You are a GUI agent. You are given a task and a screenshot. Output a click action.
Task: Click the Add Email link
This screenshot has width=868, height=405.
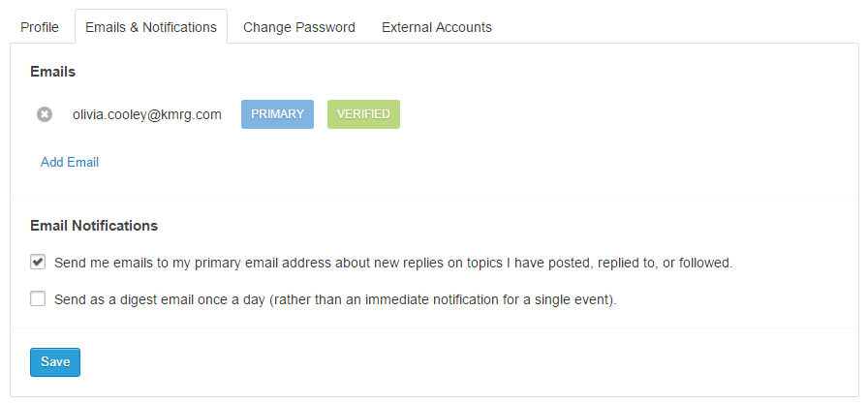point(70,162)
